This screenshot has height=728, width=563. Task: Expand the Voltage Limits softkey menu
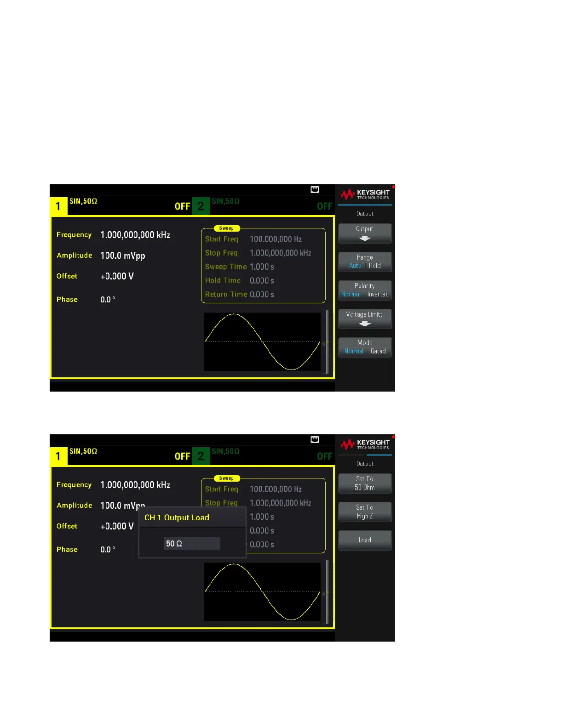pos(365,319)
